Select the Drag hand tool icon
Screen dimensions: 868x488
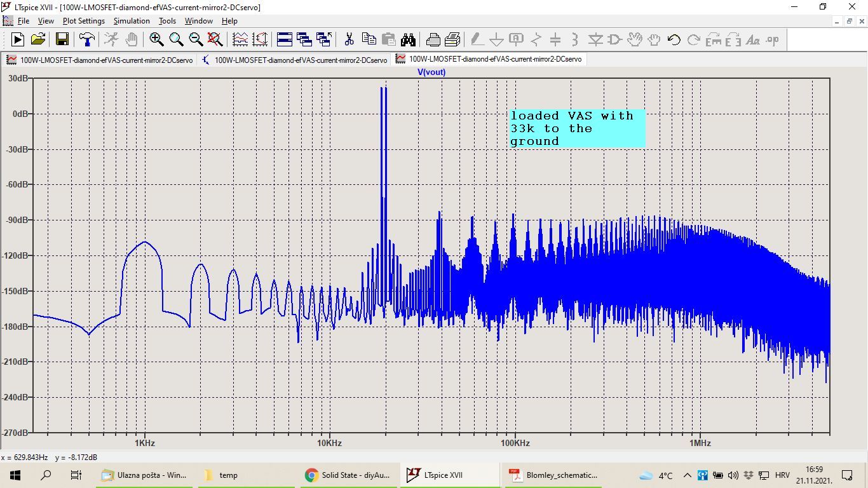(654, 39)
